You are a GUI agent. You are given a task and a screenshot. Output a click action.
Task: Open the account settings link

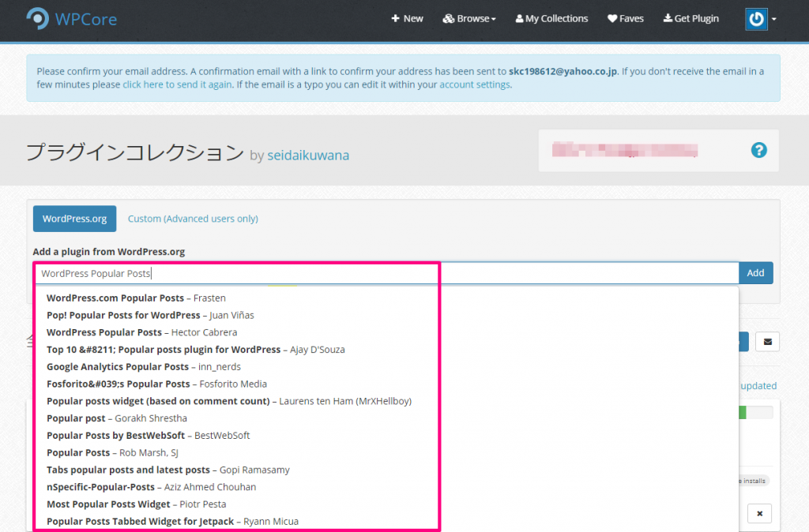tap(474, 84)
